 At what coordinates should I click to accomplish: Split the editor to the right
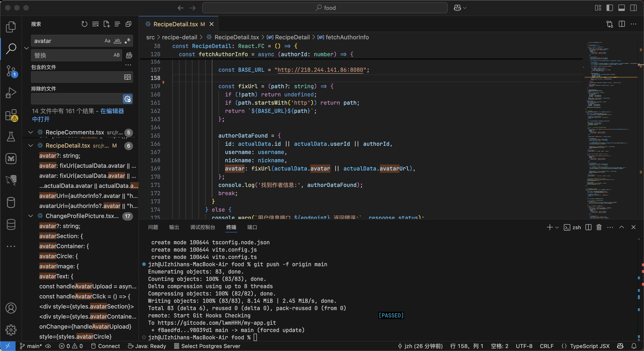tap(622, 24)
